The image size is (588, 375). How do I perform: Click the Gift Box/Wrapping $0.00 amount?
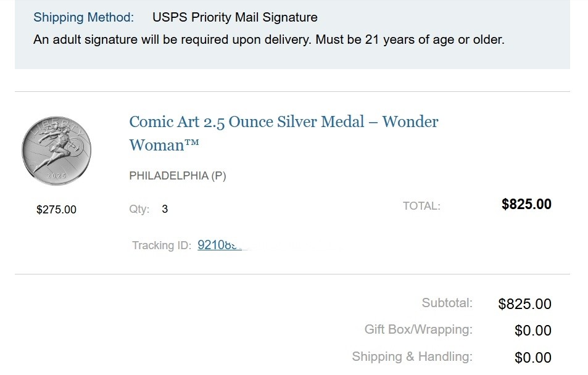tap(532, 331)
